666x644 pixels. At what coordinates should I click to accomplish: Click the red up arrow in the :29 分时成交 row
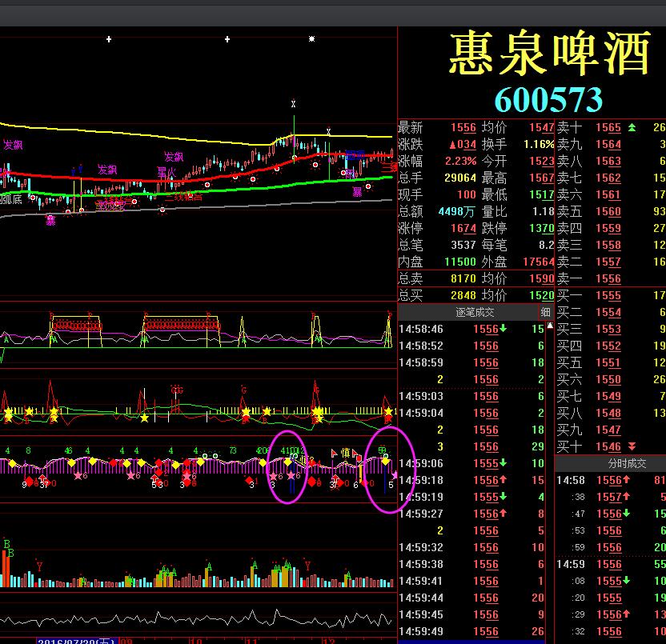(x=626, y=614)
